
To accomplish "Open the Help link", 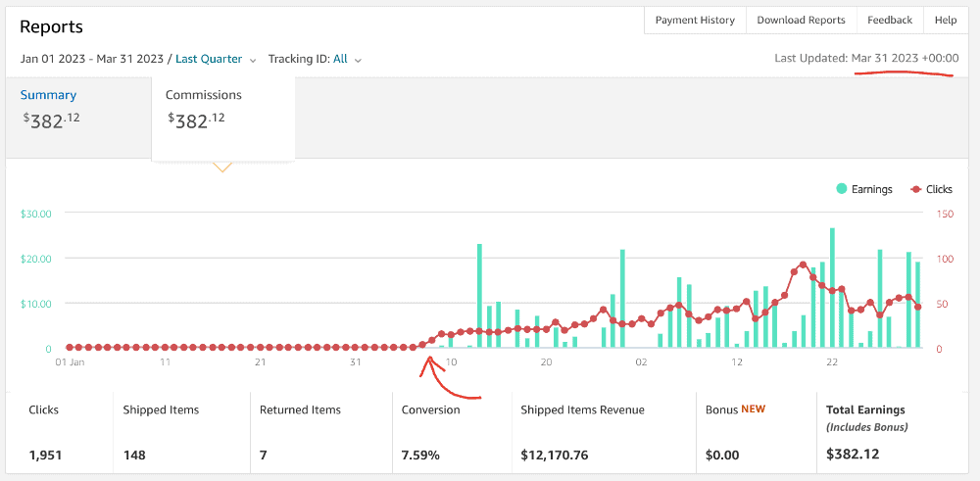I will point(946,20).
